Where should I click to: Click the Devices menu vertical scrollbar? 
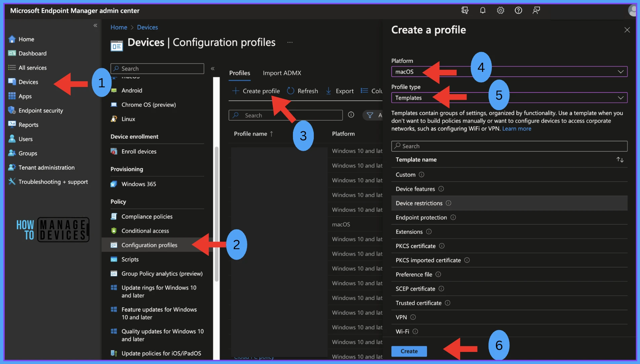coord(217,214)
